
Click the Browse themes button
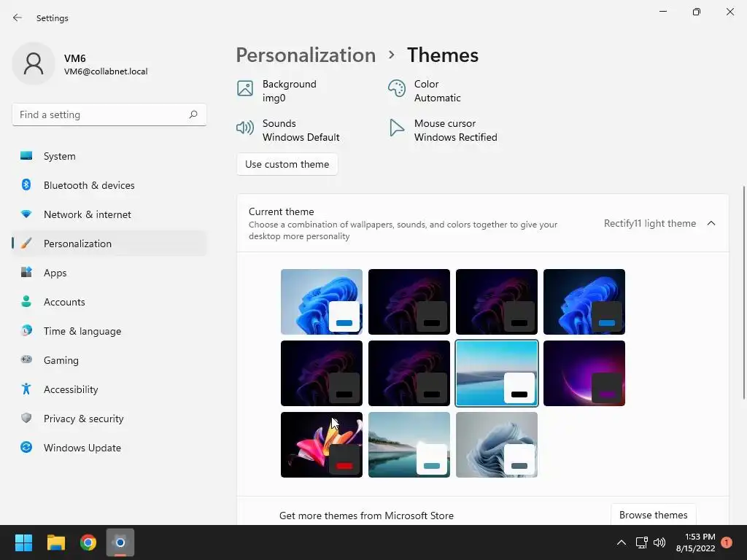point(653,515)
